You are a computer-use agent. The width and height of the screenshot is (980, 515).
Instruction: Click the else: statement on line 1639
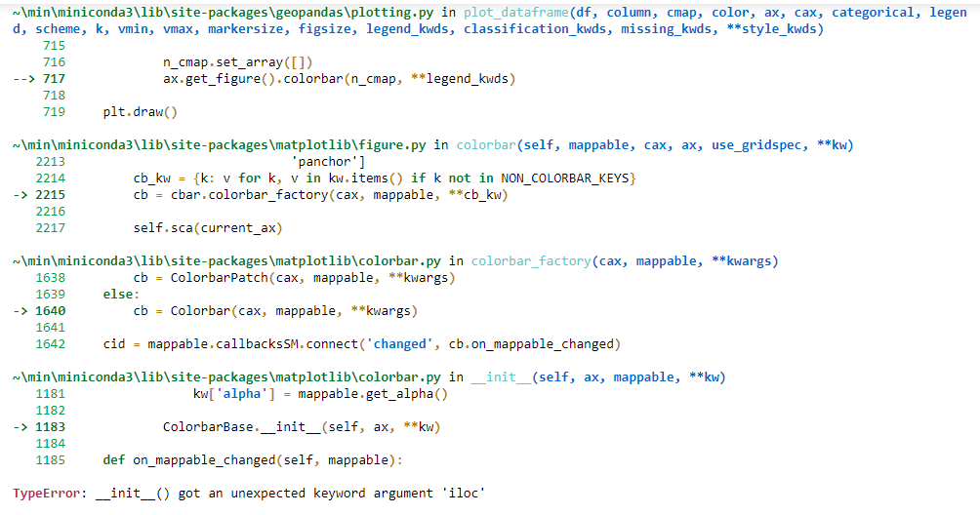pos(121,295)
